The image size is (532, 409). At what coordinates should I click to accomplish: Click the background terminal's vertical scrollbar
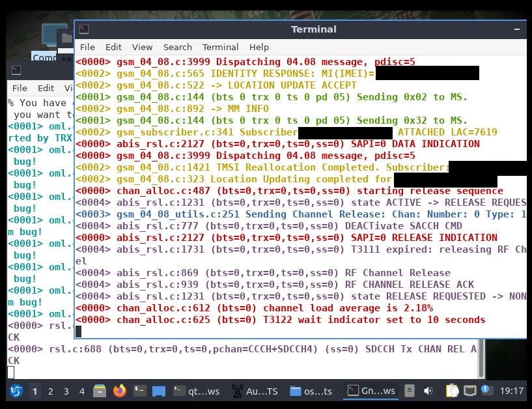(481, 359)
